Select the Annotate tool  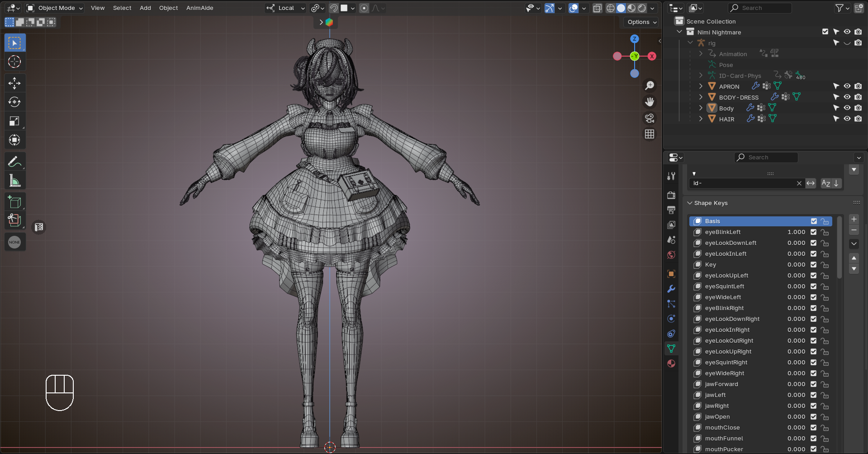tap(15, 161)
